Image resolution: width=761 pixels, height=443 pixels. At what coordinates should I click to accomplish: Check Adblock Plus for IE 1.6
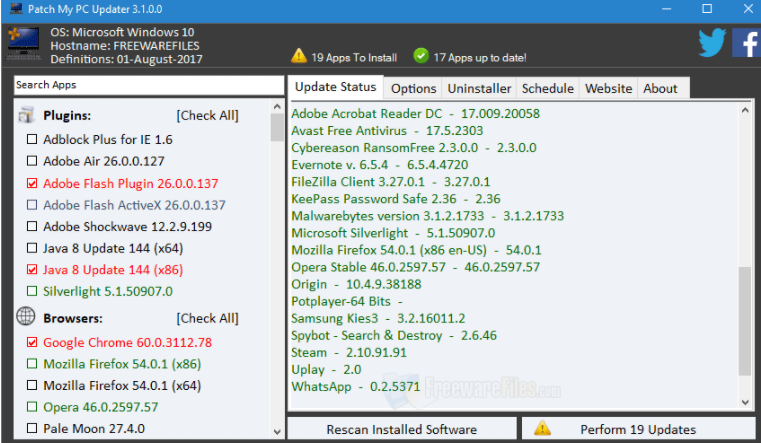tap(32, 139)
